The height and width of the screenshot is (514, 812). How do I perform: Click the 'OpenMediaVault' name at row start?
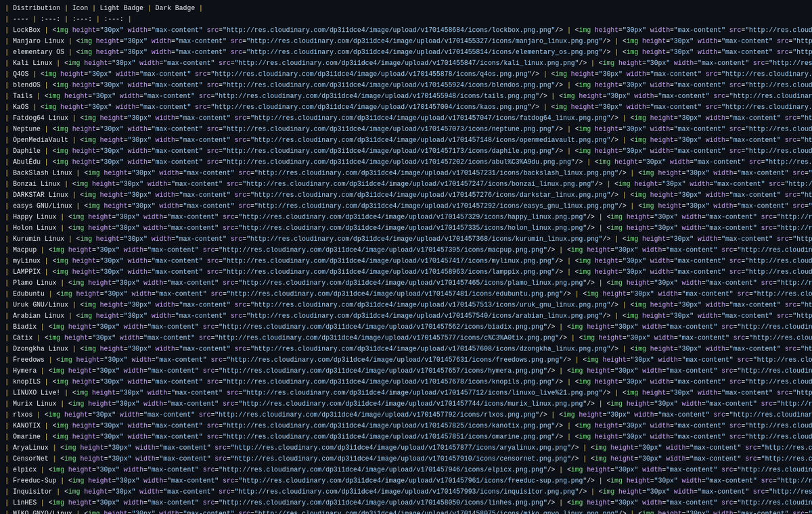pos(41,140)
